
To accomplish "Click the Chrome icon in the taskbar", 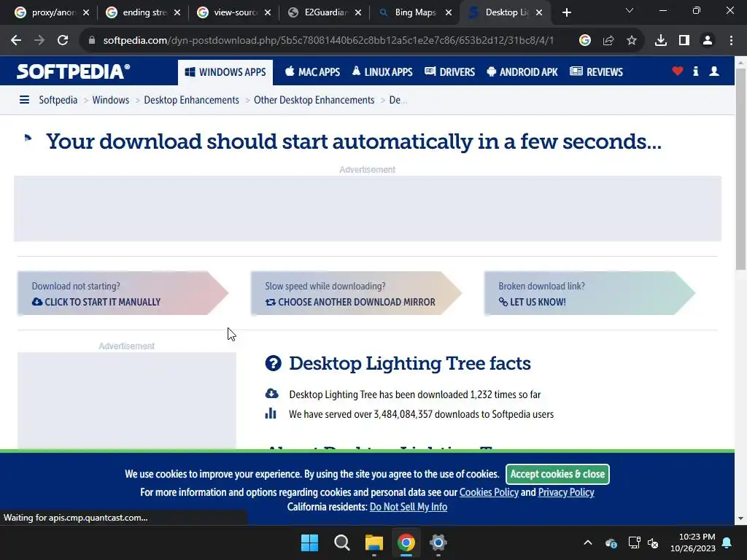I will tap(406, 542).
